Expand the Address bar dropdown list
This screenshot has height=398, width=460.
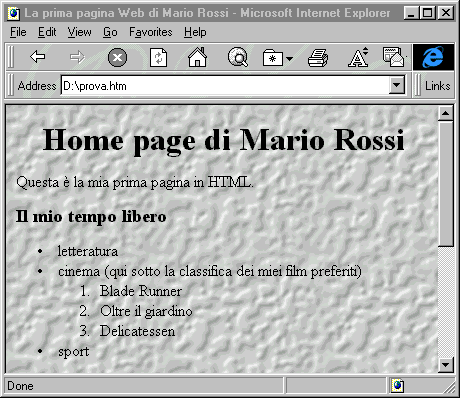pyautogui.click(x=397, y=85)
